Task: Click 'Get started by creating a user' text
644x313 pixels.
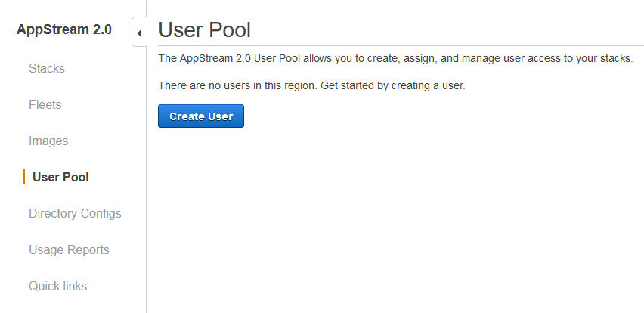Action: pyautogui.click(x=392, y=86)
